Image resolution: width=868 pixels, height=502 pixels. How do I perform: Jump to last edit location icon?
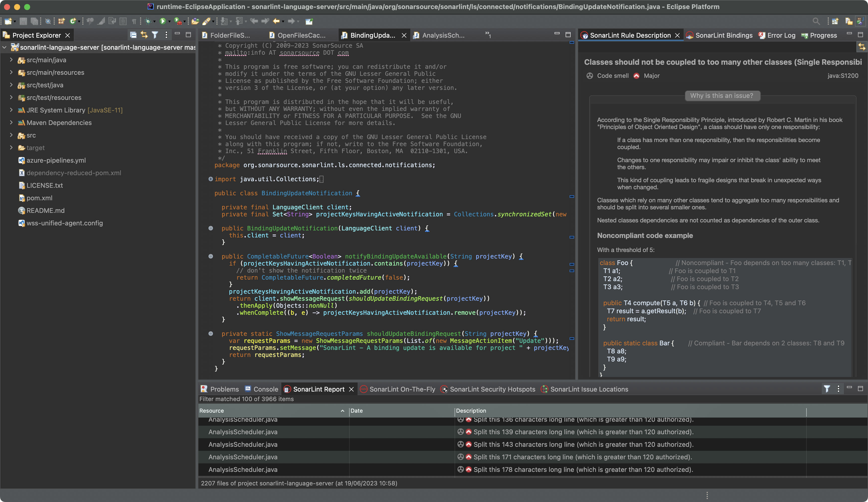(254, 21)
